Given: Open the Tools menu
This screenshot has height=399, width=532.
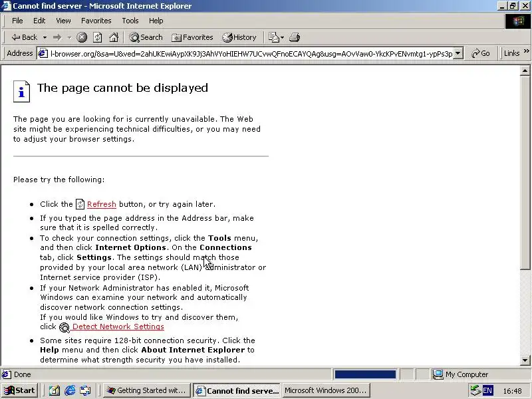Looking at the screenshot, I should 130,21.
